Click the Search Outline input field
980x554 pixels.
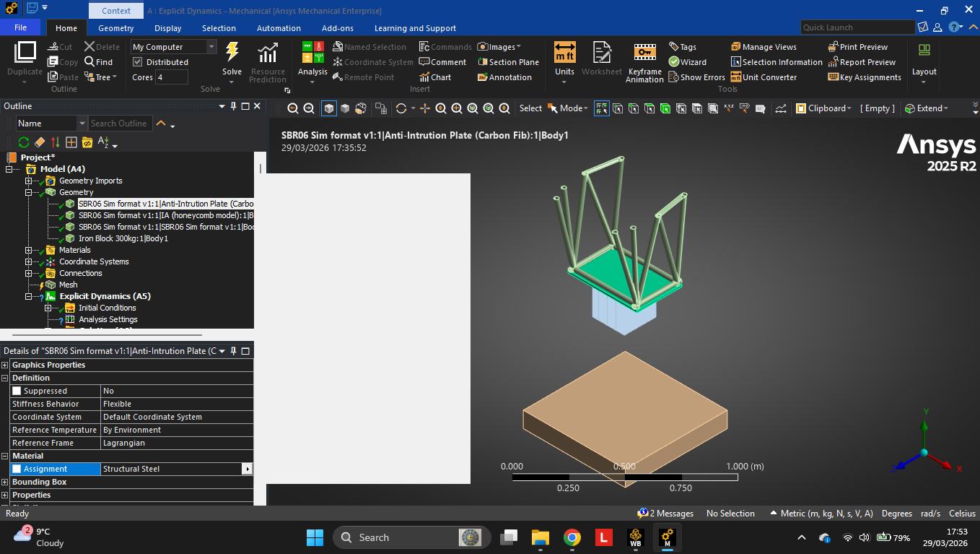click(121, 124)
